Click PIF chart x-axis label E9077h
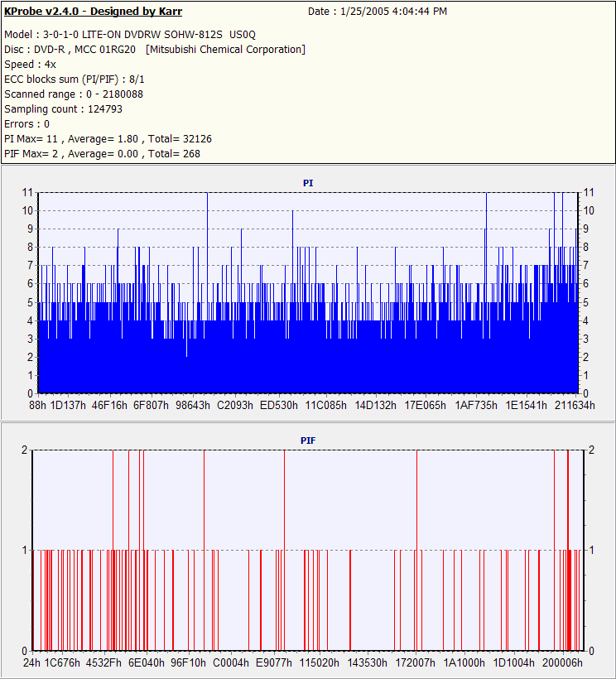Image resolution: width=616 pixels, height=679 pixels. tap(274, 663)
